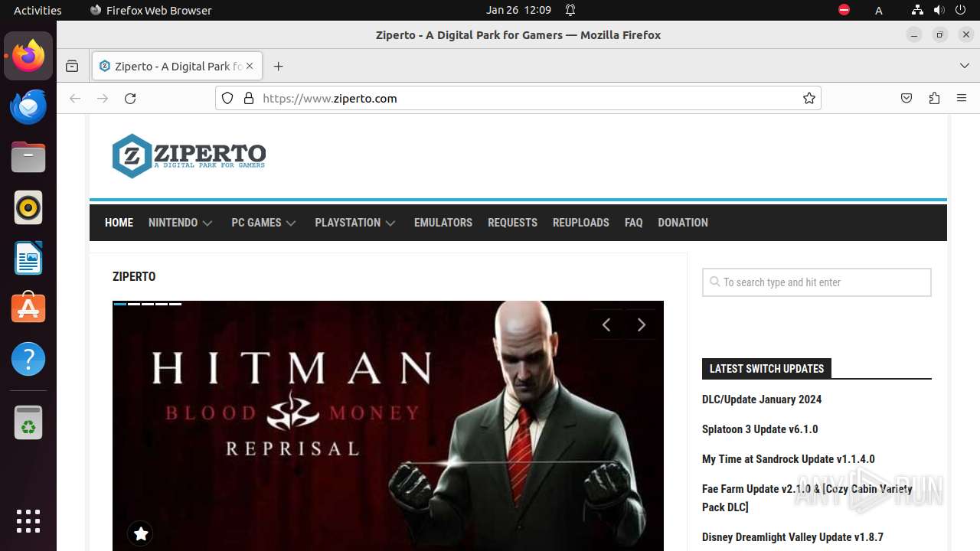Open Ubuntu Software from the dock
Screen dimensions: 980x551
28,308
